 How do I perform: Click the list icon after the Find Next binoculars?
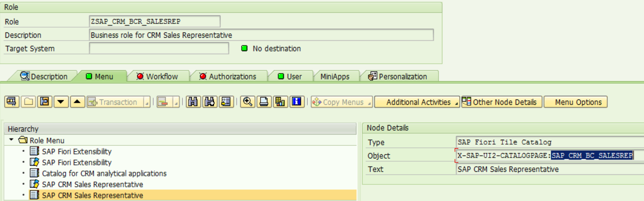226,102
